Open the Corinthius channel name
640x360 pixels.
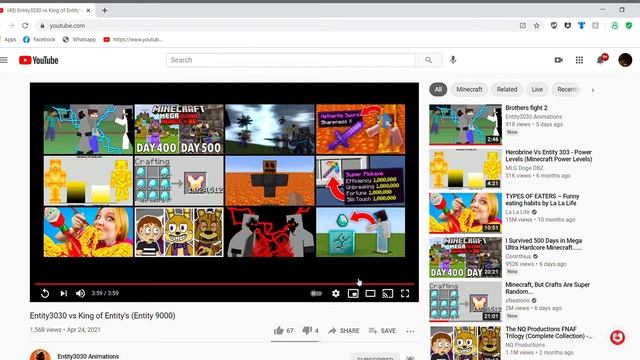tap(518, 256)
